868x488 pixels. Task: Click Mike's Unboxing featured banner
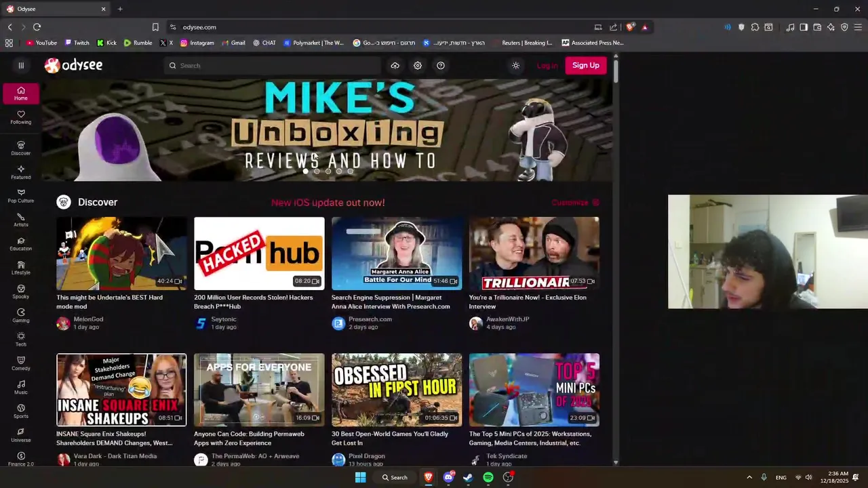(x=327, y=130)
